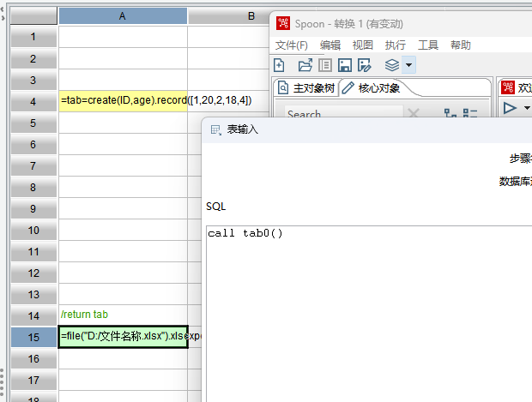The width and height of the screenshot is (532, 402).
Task: Click inside the SQL text area
Action: [x=369, y=309]
